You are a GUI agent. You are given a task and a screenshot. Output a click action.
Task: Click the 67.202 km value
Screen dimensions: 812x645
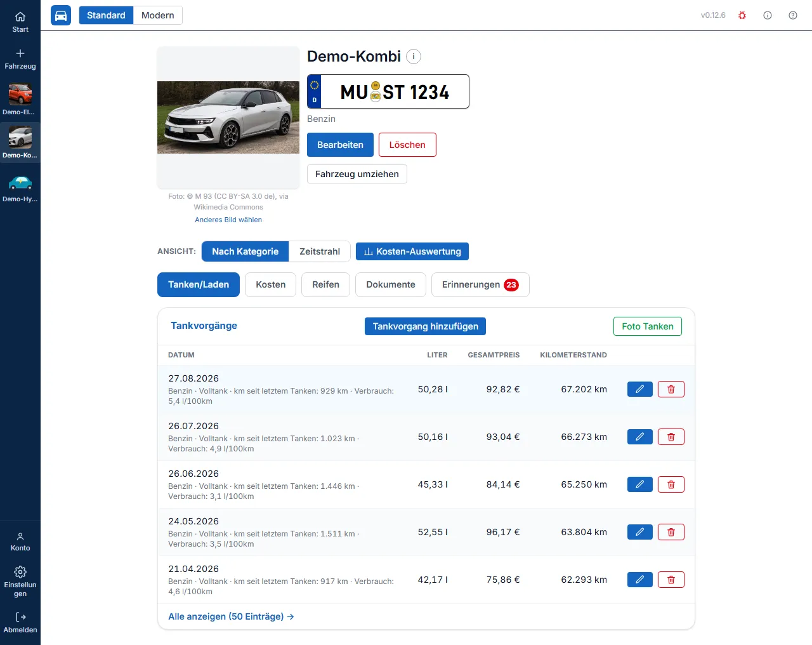[584, 389]
